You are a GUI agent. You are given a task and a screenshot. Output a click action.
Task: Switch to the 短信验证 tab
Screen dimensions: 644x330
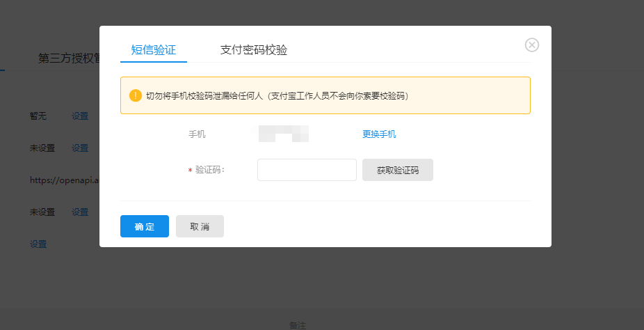click(x=154, y=49)
